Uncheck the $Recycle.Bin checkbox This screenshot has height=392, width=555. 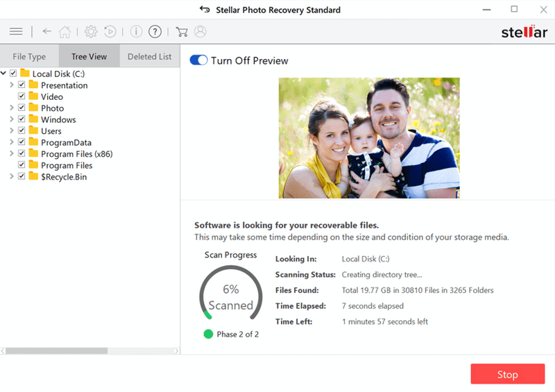22,176
